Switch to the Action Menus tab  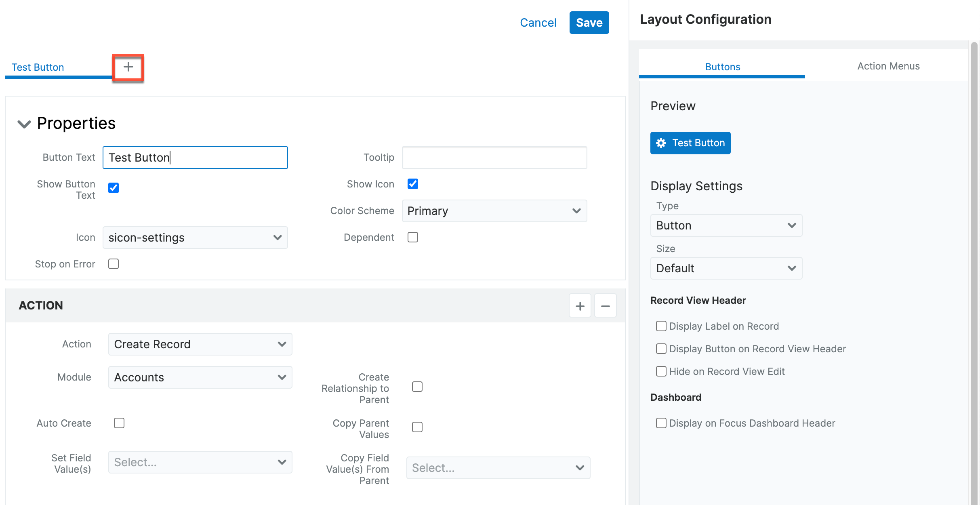[x=888, y=66]
